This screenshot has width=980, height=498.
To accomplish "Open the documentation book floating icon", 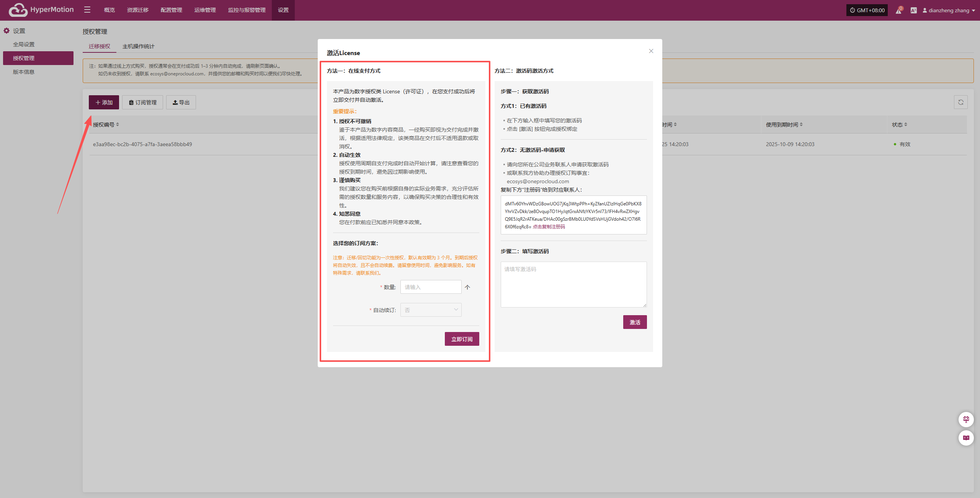I will (x=966, y=438).
